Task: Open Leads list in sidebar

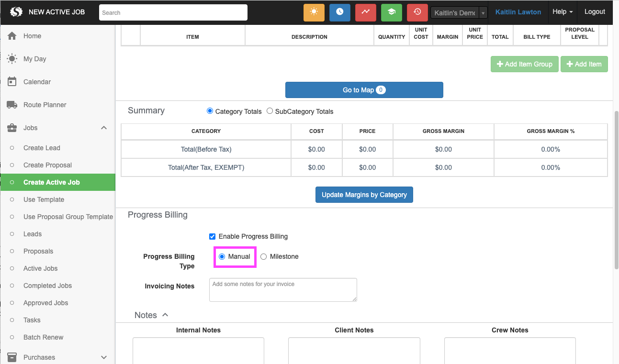Action: pyautogui.click(x=33, y=234)
